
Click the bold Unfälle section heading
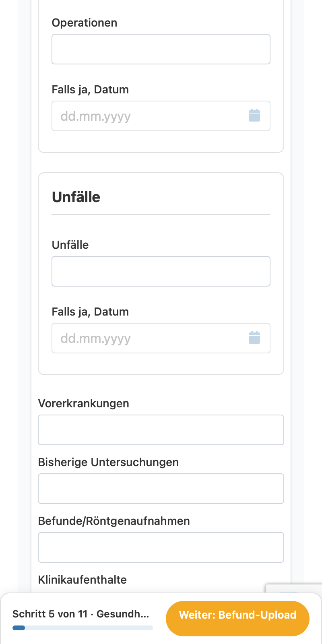76,197
